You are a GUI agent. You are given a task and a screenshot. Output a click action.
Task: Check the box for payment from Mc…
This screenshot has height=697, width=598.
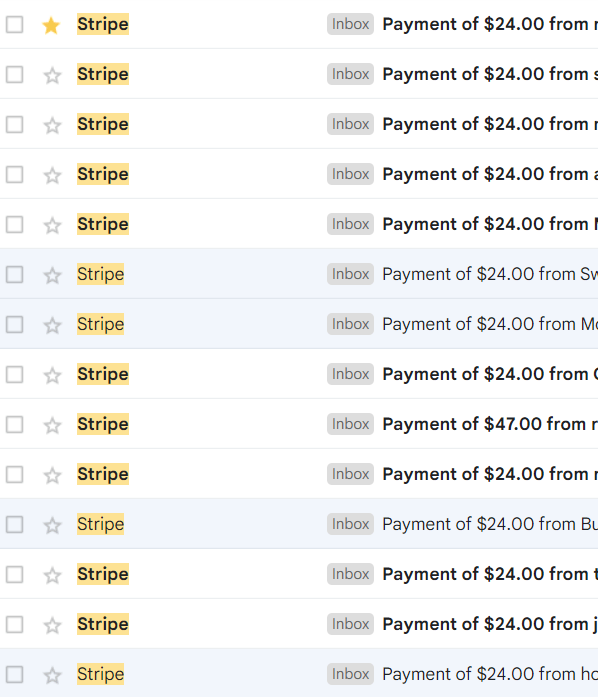(15, 324)
